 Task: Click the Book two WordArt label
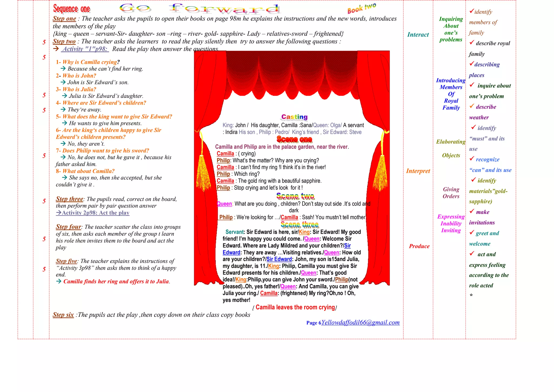click(362, 8)
